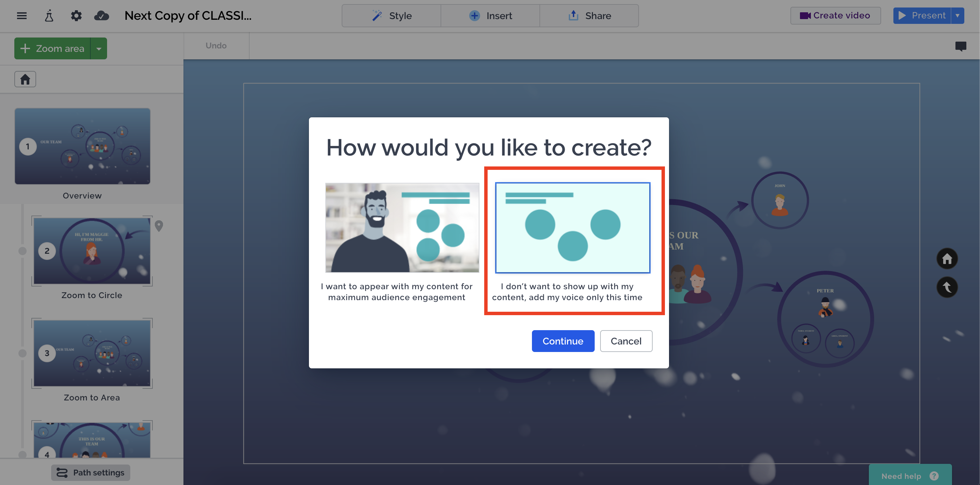
Task: Select the voice only content option
Action: coord(572,227)
